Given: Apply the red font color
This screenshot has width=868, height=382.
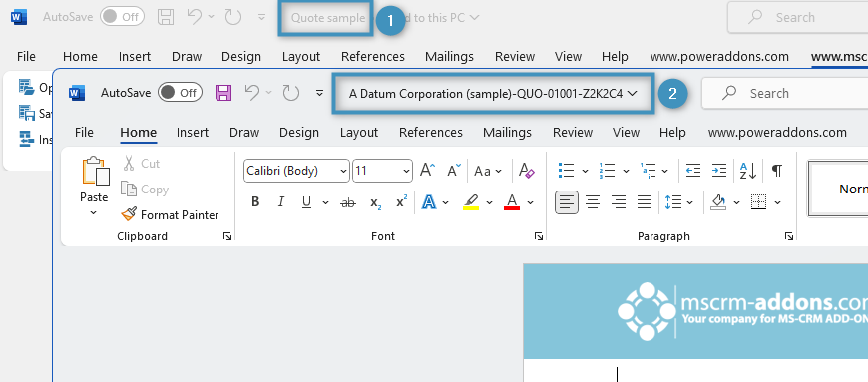Looking at the screenshot, I should pos(512,202).
